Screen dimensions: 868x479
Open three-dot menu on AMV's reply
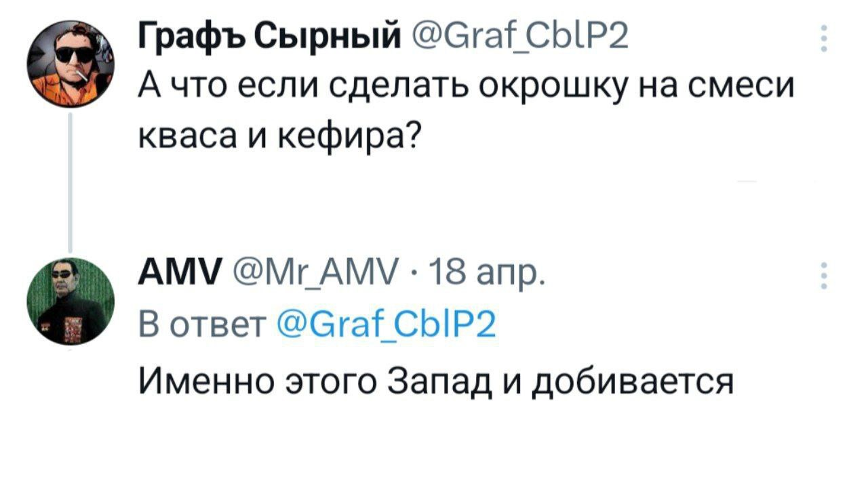click(x=823, y=276)
